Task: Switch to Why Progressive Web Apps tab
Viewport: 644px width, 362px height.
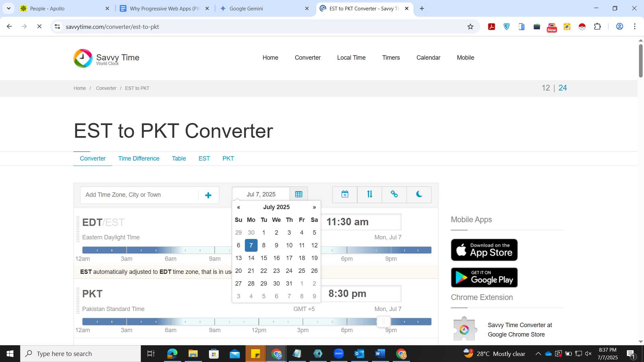Action: (x=164, y=8)
